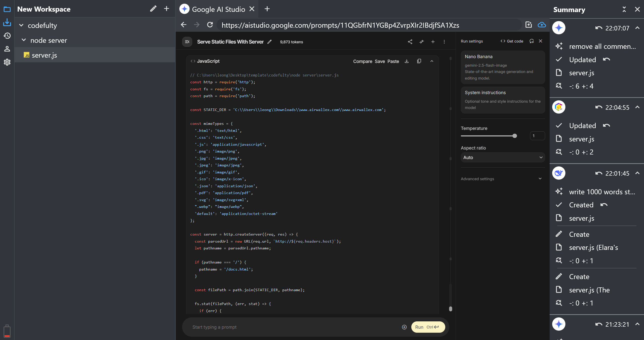
Task: Open the settings gear in the left sidebar
Action: 7,62
